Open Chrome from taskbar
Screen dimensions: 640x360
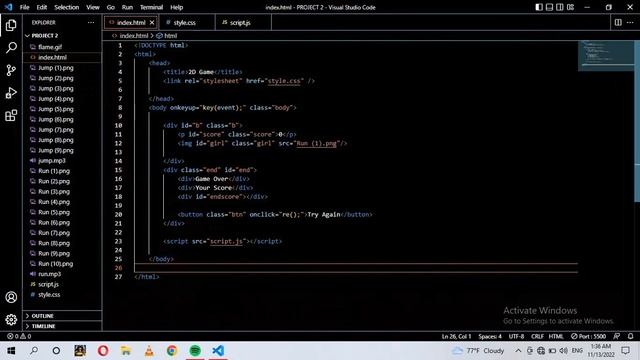(x=172, y=351)
